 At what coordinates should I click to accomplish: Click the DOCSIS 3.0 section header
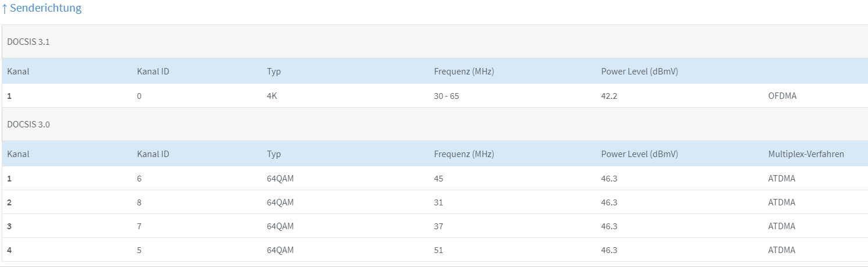(x=28, y=124)
